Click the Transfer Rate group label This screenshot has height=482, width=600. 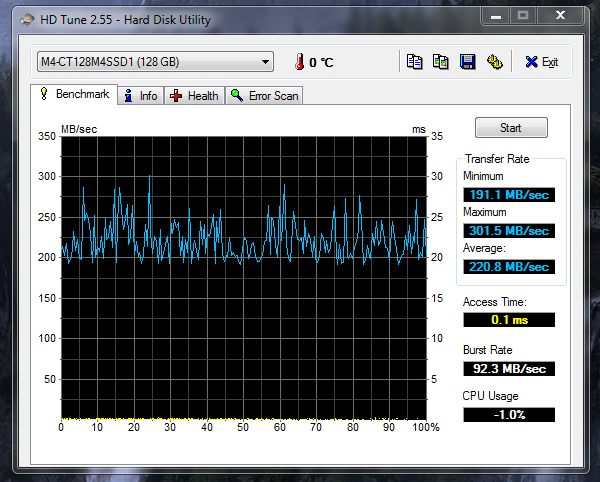497,159
